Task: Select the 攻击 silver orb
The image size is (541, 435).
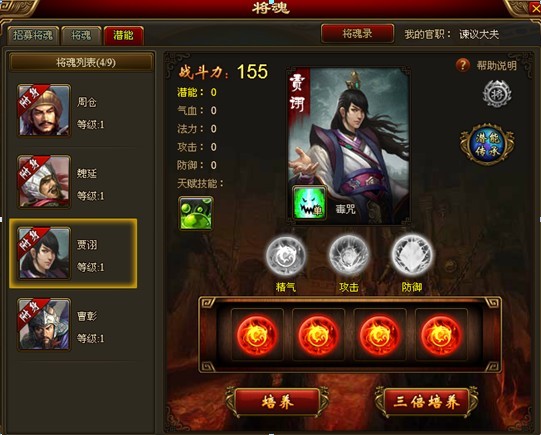Action: pos(349,256)
